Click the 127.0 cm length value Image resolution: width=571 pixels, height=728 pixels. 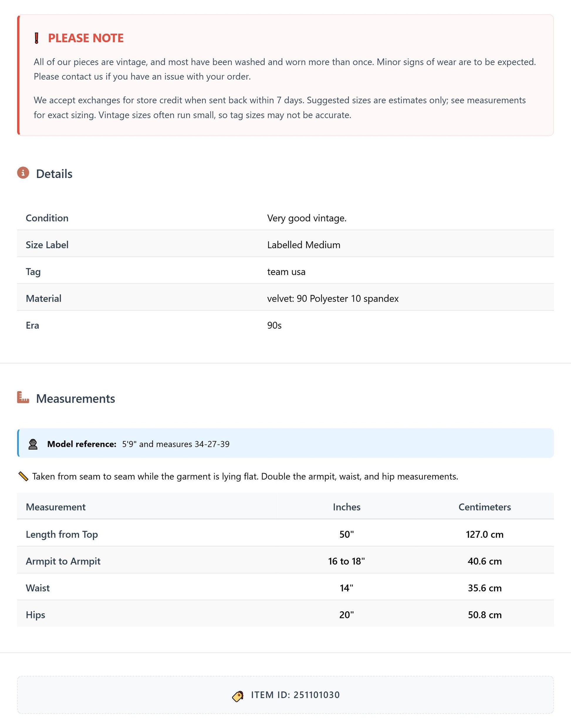[485, 534]
